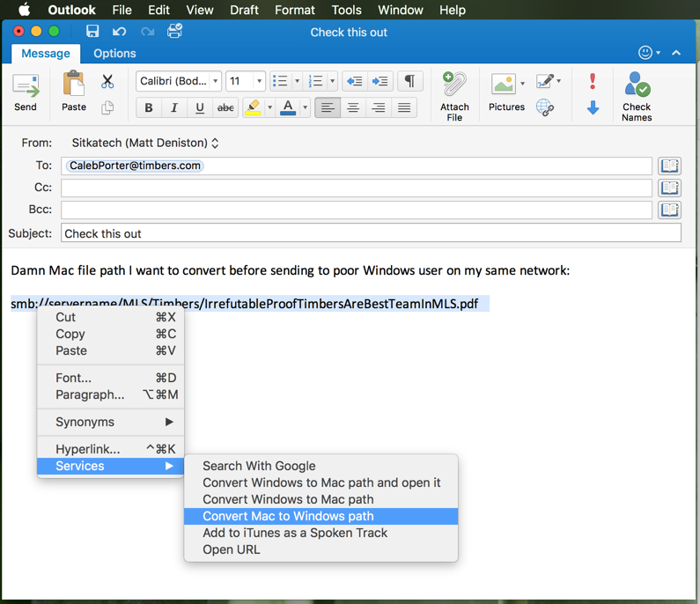This screenshot has height=604, width=700.
Task: Click the smiley feedback icon
Action: (x=645, y=53)
